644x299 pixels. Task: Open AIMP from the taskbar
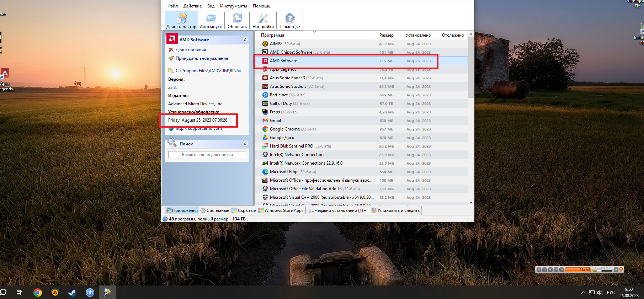(55, 293)
